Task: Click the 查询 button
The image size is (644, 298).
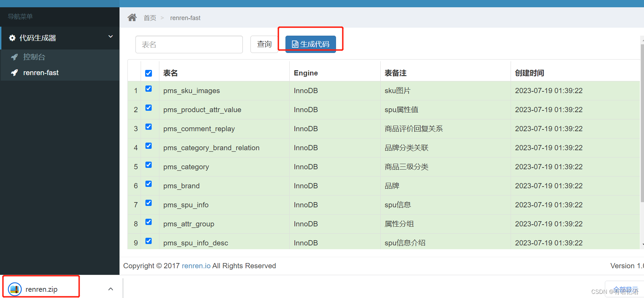Action: click(x=264, y=44)
